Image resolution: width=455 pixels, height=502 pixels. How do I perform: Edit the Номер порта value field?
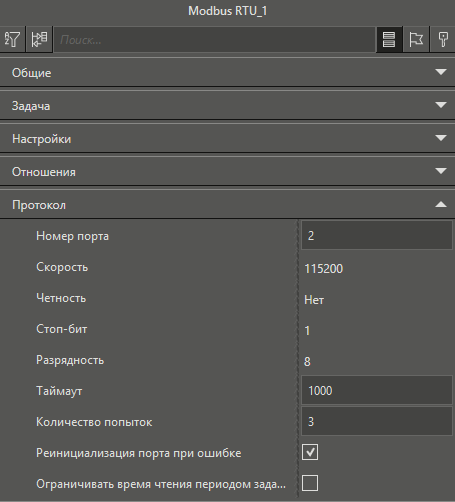point(377,235)
